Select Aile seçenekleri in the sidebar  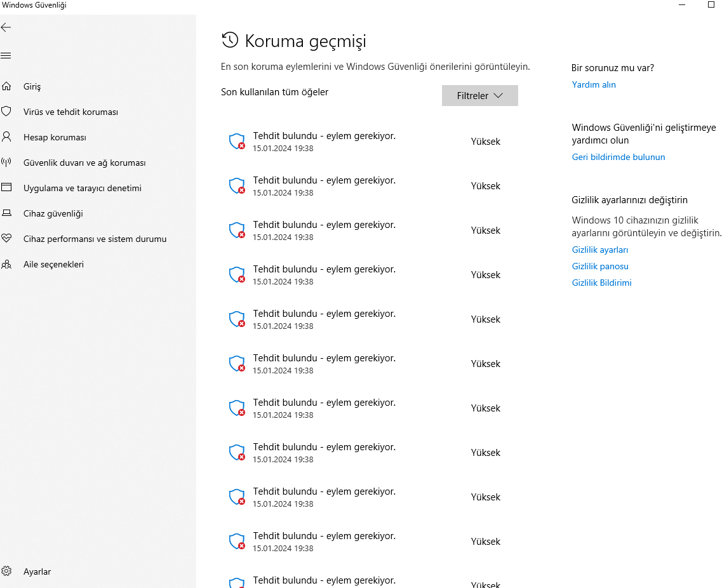[53, 264]
